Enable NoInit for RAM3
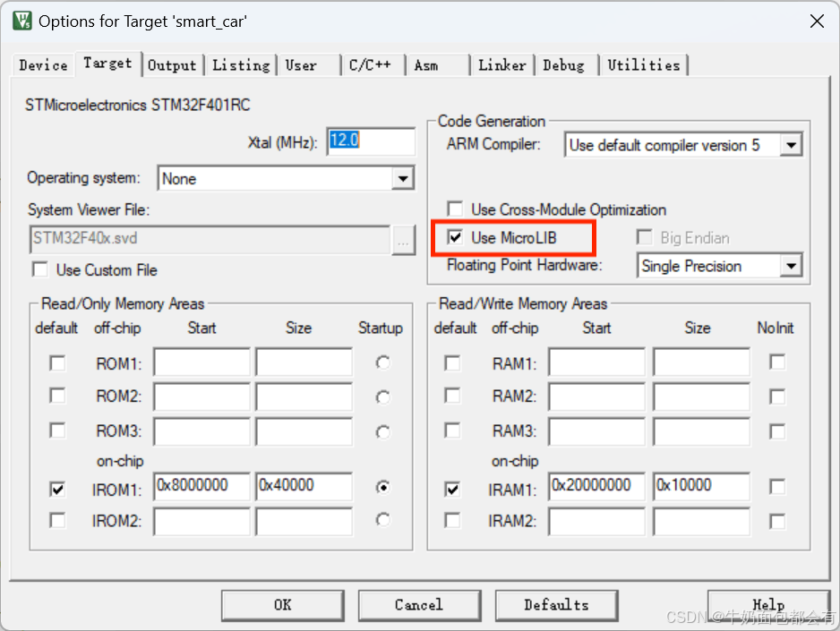Viewport: 840px width, 631px height. (x=777, y=431)
